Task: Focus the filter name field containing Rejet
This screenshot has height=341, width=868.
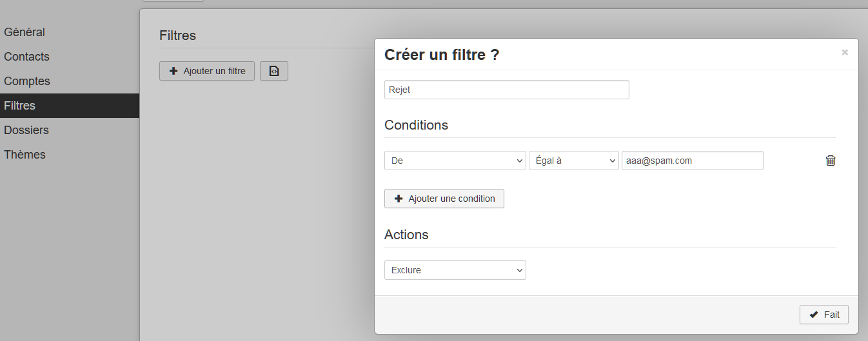Action: (507, 90)
